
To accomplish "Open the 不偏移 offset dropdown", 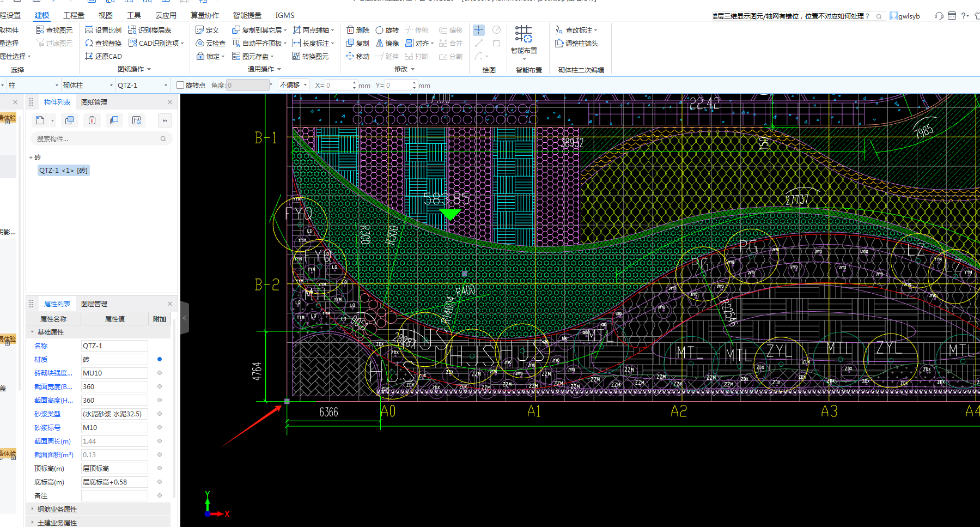I will click(294, 85).
